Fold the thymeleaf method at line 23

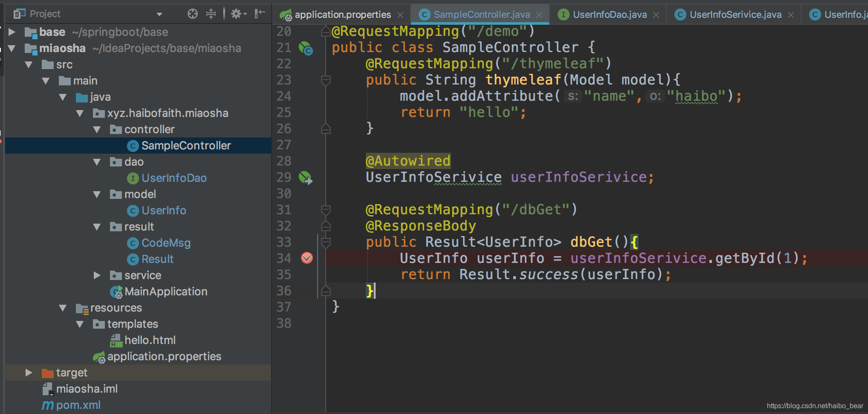point(326,80)
